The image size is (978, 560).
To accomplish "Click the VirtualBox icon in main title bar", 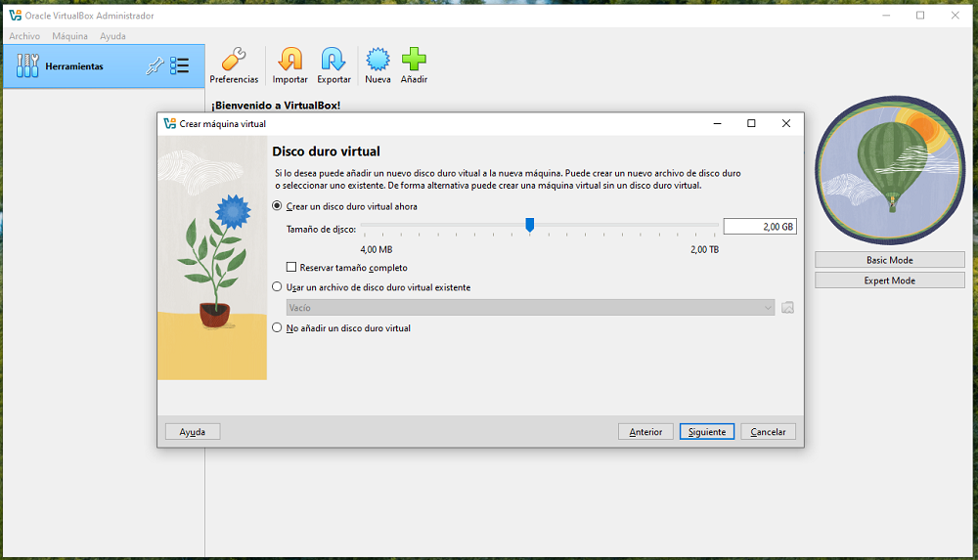I will point(15,15).
